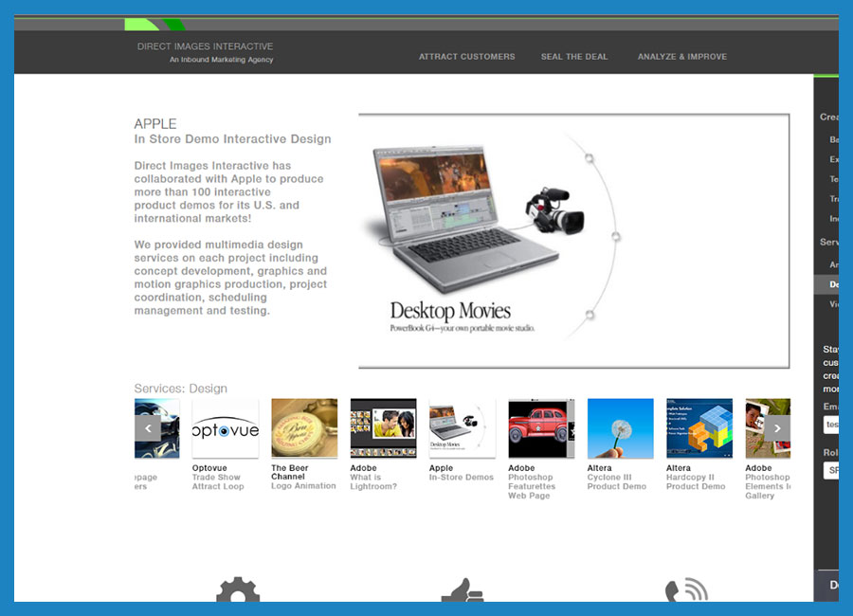Click the thumbs-up icon at page bottom
Viewport: 853px width, 616px height.
(x=463, y=589)
